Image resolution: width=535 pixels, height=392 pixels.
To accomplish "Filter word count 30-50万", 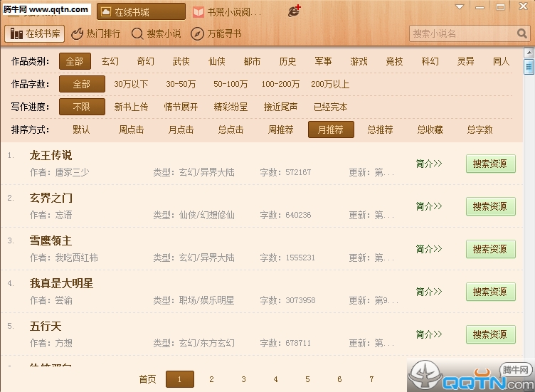I will point(181,84).
